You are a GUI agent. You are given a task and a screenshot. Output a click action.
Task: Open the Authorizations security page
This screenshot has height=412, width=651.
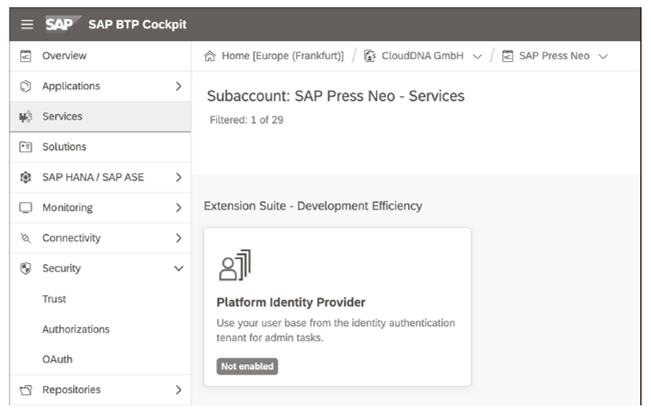tap(76, 329)
